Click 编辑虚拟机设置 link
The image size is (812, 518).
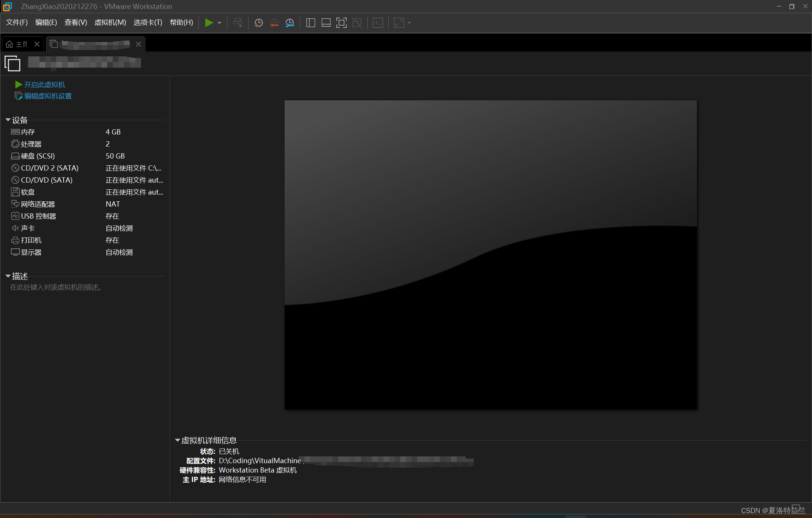click(48, 96)
